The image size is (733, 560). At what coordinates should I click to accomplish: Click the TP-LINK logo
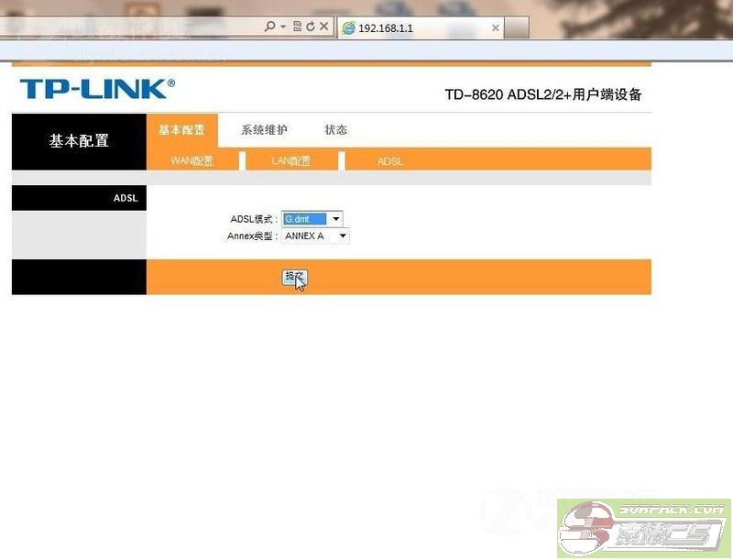pos(97,88)
